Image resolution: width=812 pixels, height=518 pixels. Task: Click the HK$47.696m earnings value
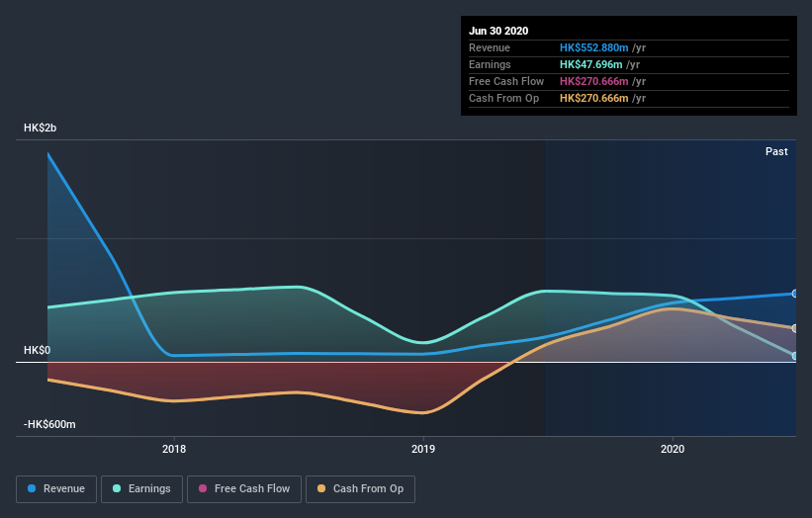590,64
